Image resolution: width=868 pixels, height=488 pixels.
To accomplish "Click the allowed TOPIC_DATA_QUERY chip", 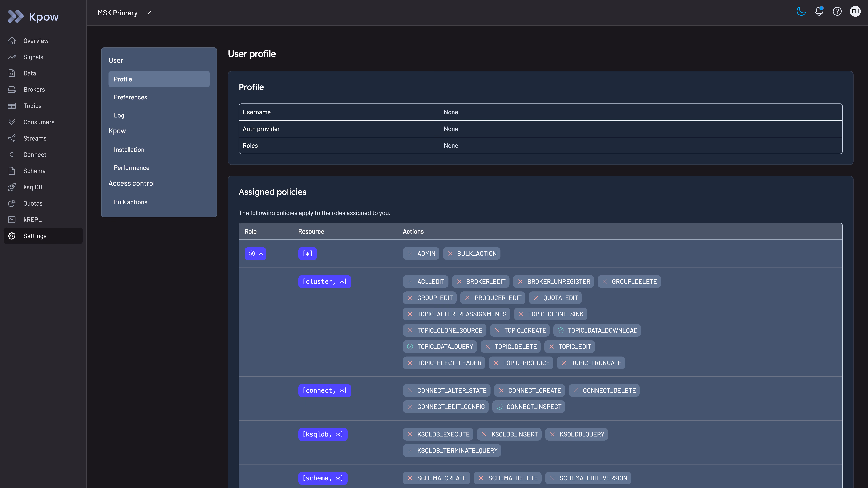I will [440, 347].
